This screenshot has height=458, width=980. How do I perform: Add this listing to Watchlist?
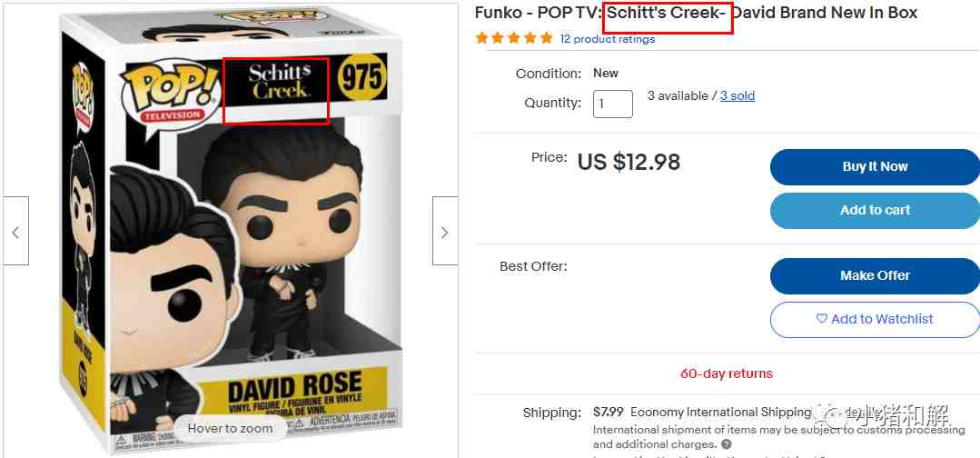[x=874, y=319]
